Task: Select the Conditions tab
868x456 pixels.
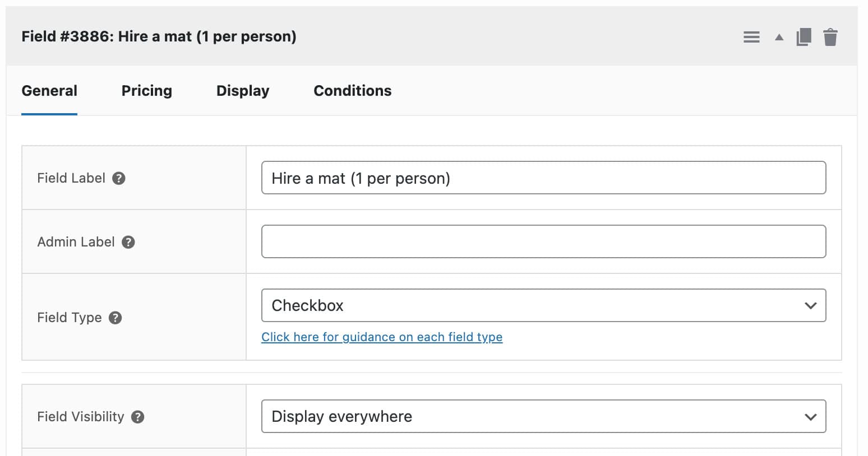Action: click(353, 91)
